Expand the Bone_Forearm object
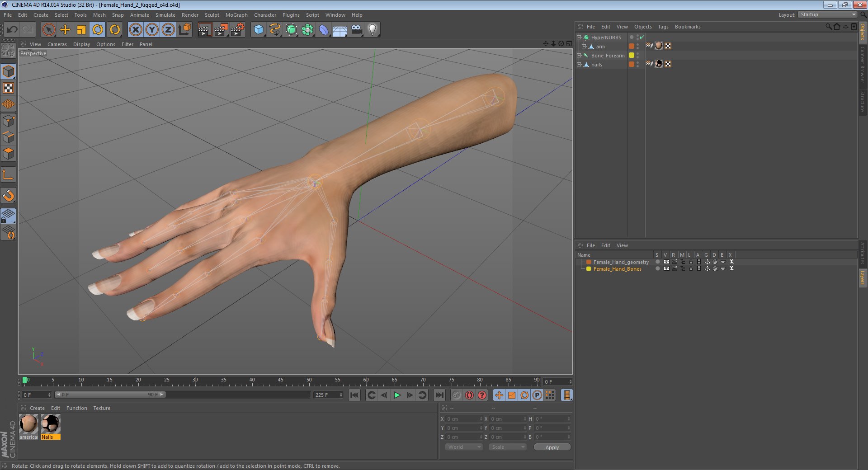The height and width of the screenshot is (470, 868). [579, 56]
